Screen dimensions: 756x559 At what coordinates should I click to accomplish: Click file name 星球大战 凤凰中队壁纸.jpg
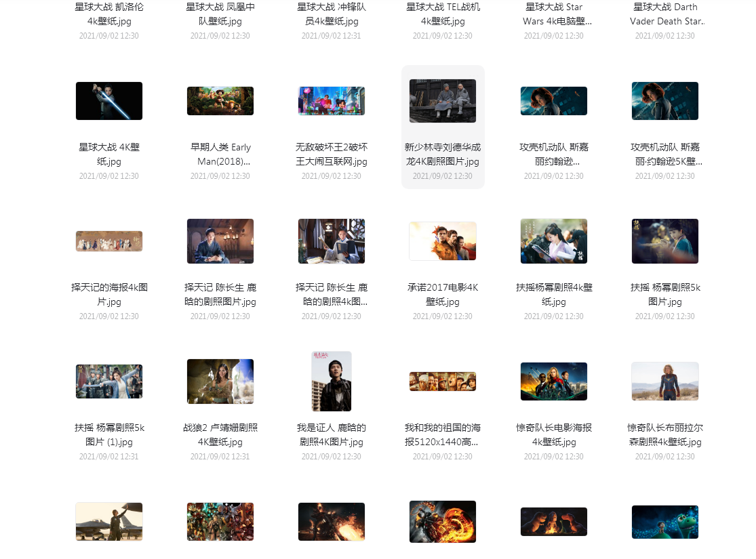220,14
